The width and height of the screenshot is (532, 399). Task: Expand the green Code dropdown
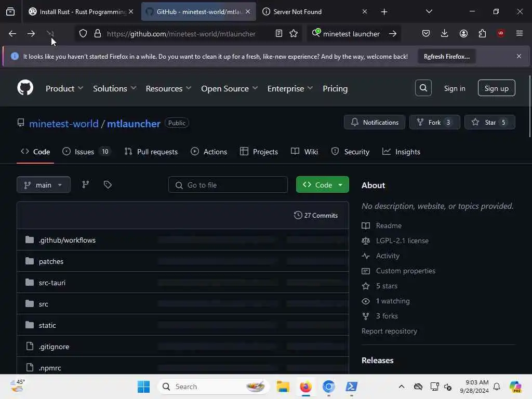(x=322, y=184)
